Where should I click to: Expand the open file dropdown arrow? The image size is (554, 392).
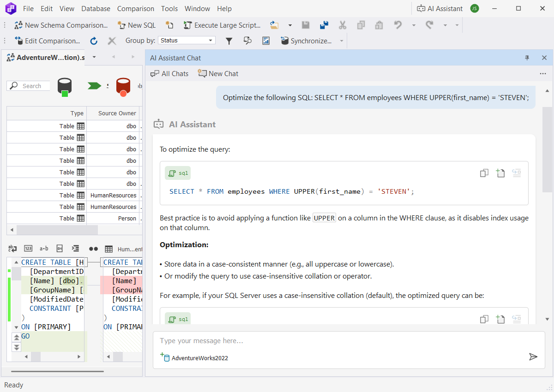(290, 25)
